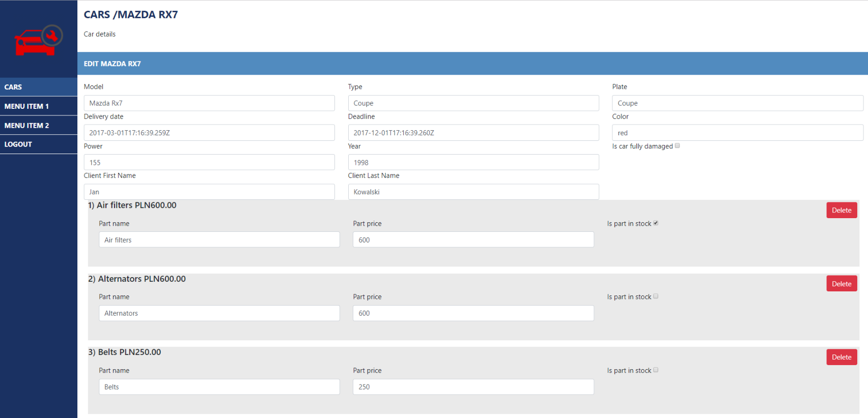Toggle the Is car fully damaged checkbox
868x418 pixels.
pyautogui.click(x=677, y=146)
